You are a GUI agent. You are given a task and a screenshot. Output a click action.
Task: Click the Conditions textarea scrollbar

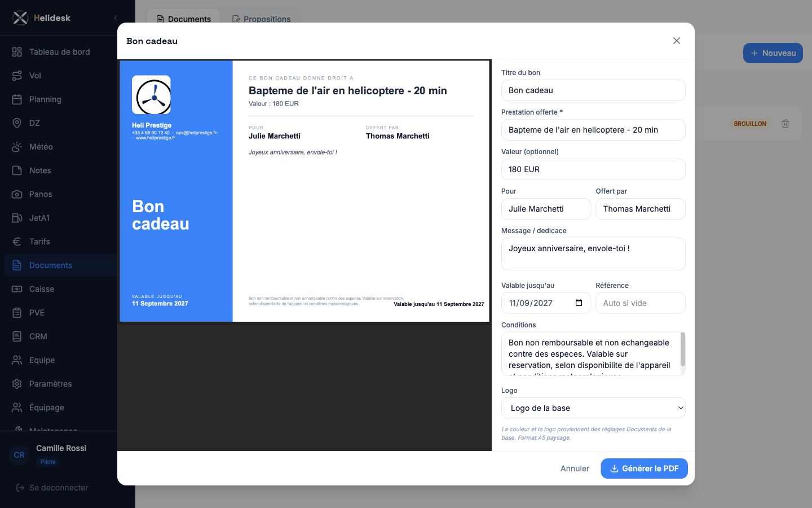pos(683,349)
